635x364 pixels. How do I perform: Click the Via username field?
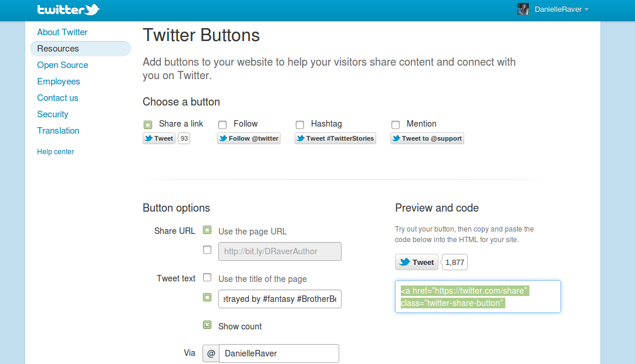pos(279,353)
